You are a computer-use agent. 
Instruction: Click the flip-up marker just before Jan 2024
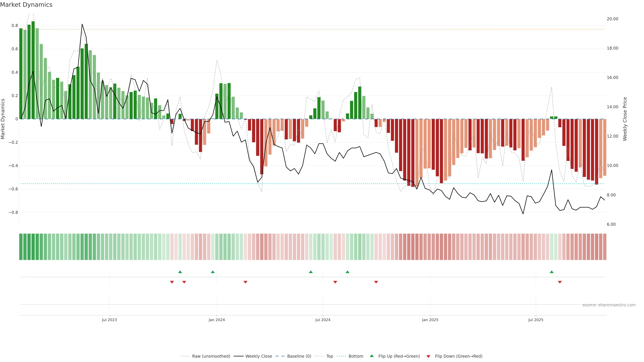213,272
